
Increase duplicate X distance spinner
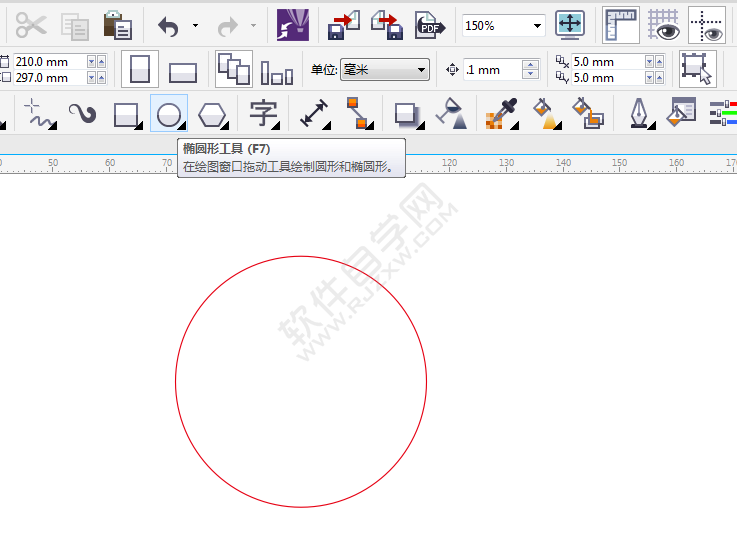pyautogui.click(x=659, y=62)
